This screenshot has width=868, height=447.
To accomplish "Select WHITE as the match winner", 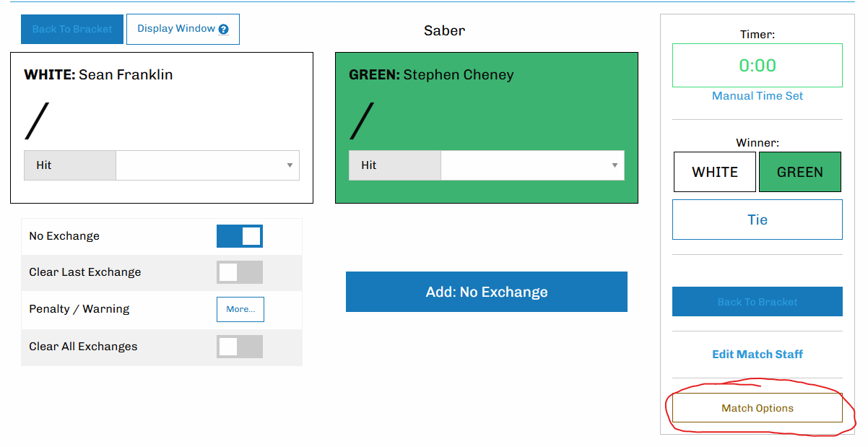I will (x=715, y=172).
